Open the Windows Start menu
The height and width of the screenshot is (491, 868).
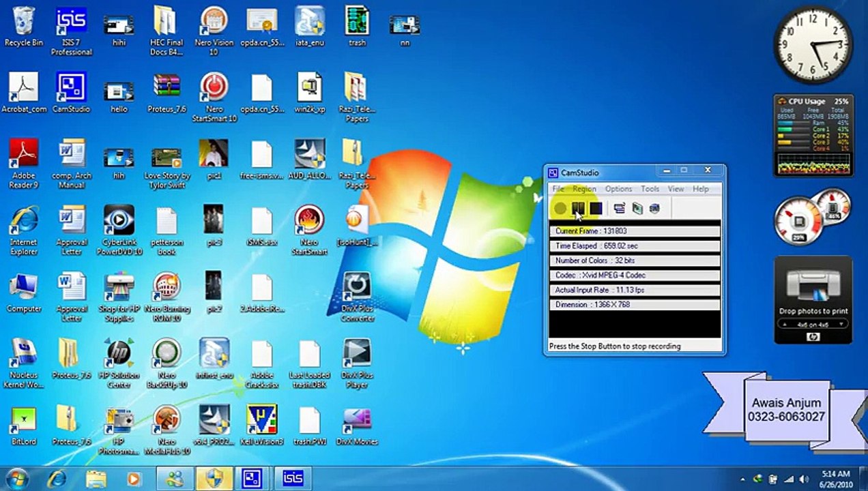[17, 478]
